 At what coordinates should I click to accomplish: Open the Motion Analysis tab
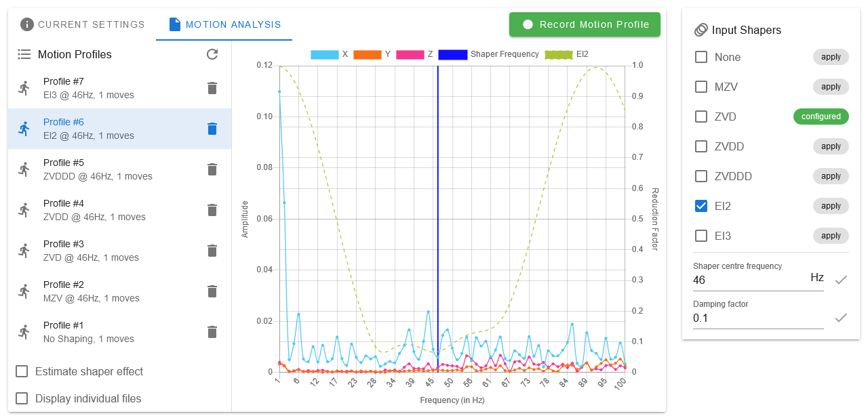[224, 24]
